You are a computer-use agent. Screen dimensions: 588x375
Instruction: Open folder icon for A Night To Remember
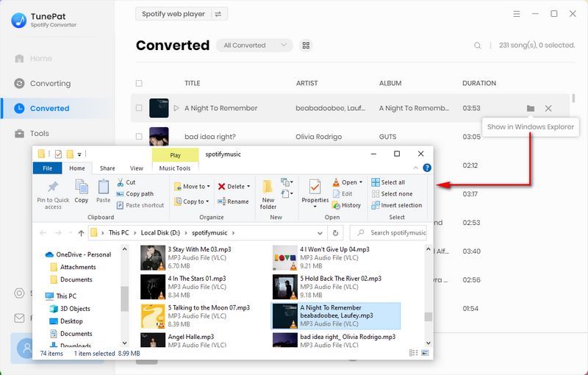(x=530, y=108)
